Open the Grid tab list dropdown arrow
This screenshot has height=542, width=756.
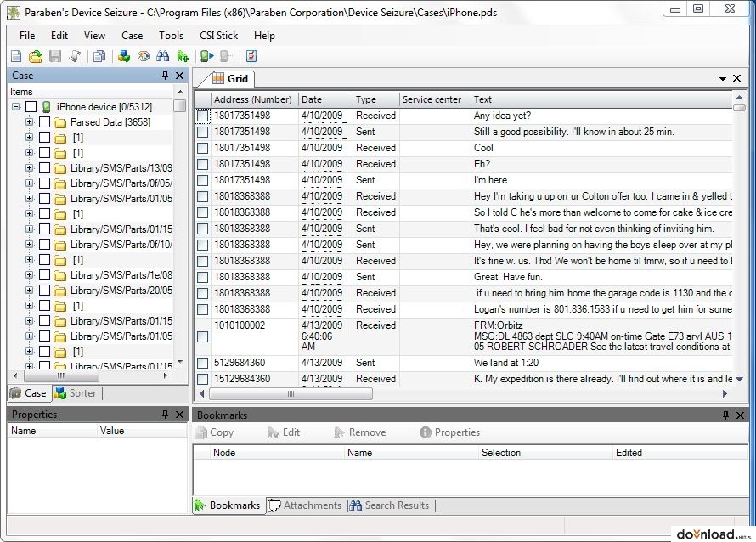722,79
